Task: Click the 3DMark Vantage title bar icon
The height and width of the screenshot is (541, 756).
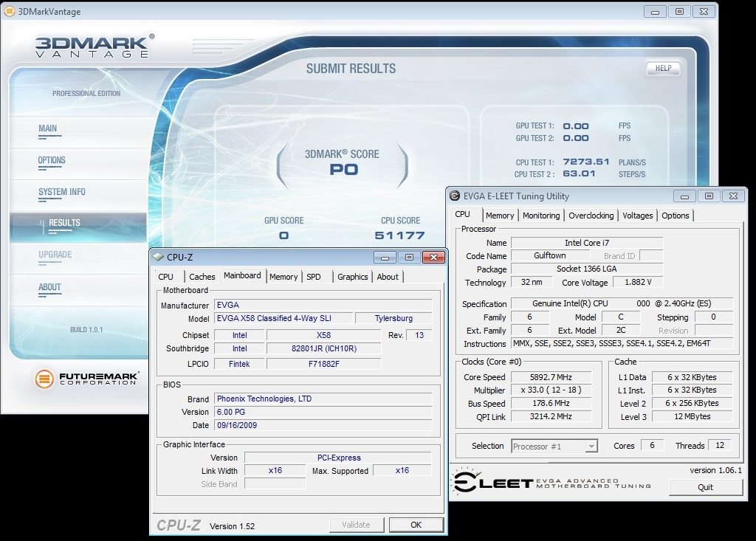Action: point(10,12)
